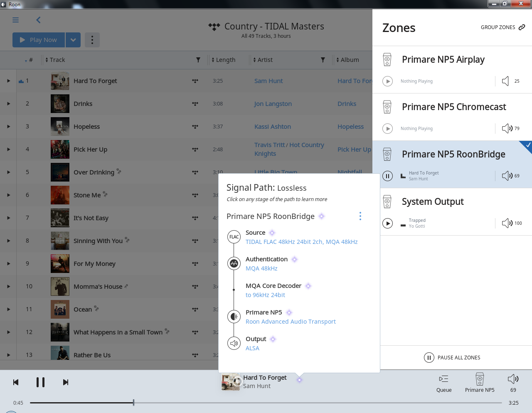This screenshot has width=532, height=413.
Task: Click MQA Core Decoder stage
Action: (273, 286)
